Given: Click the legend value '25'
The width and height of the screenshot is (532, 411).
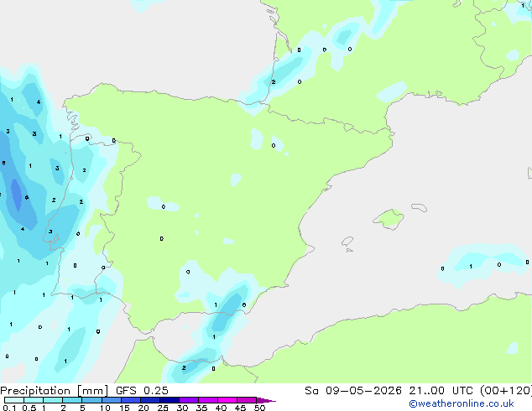Looking at the screenshot, I should (163, 408).
